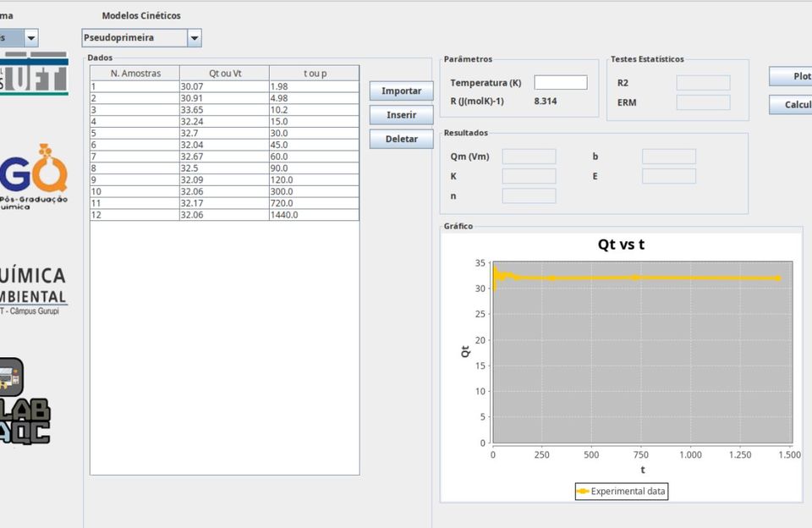
Task: Expand the left partially hidden dropdown arrow
Action: tap(31, 38)
